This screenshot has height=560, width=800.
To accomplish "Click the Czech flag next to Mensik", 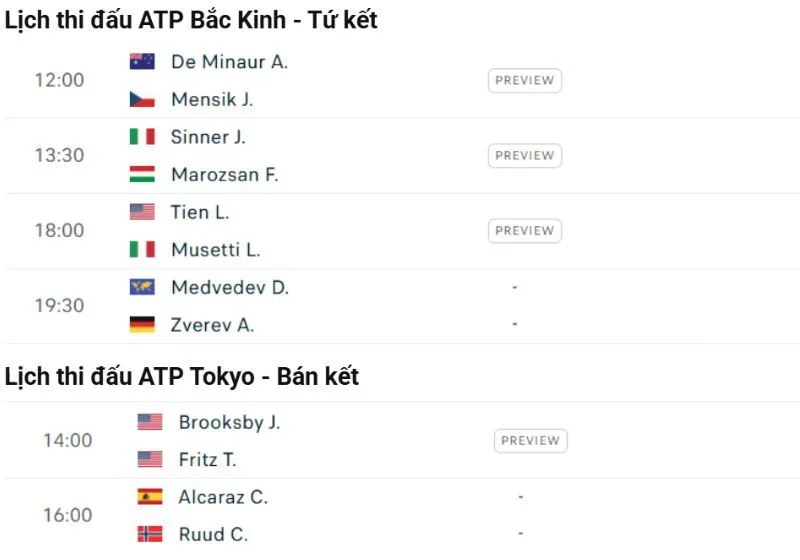I will coord(142,99).
